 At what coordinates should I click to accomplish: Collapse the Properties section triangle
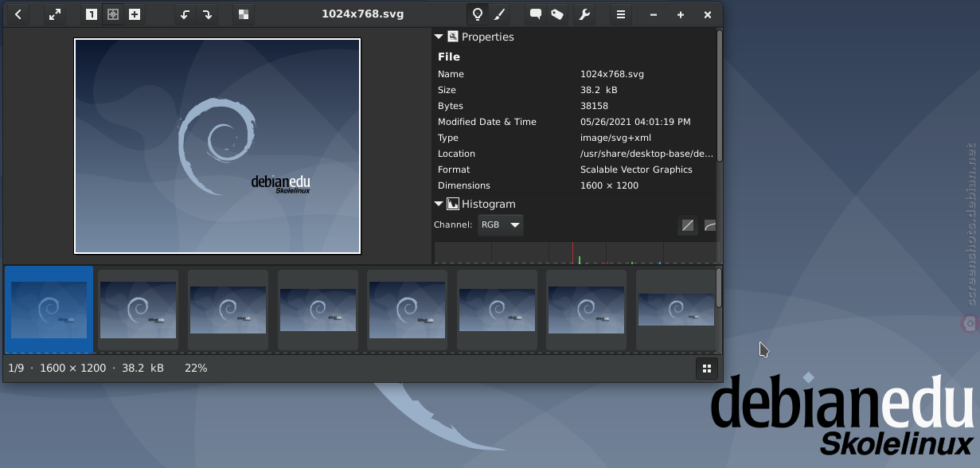[x=439, y=37]
